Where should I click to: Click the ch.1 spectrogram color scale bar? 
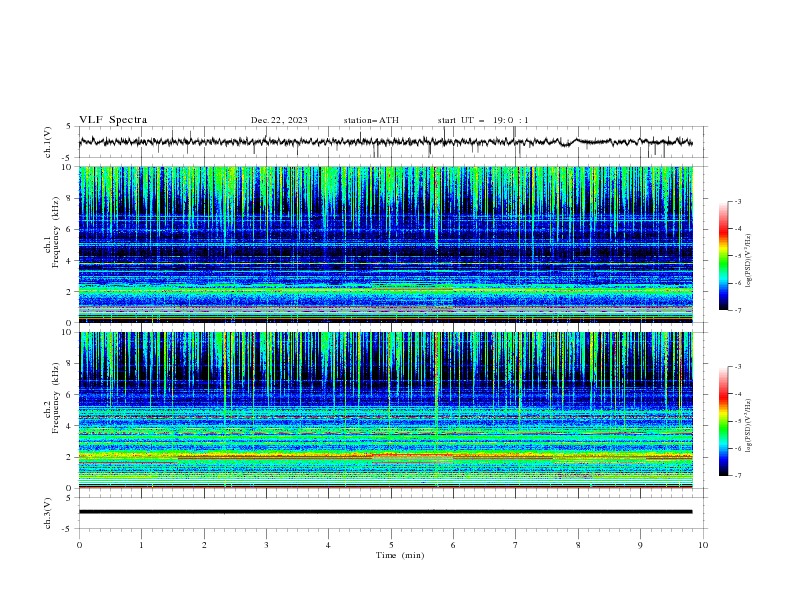tap(723, 256)
